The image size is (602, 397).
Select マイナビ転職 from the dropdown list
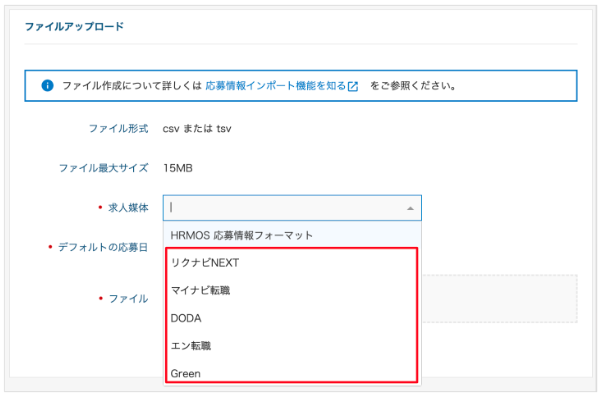tap(292, 290)
